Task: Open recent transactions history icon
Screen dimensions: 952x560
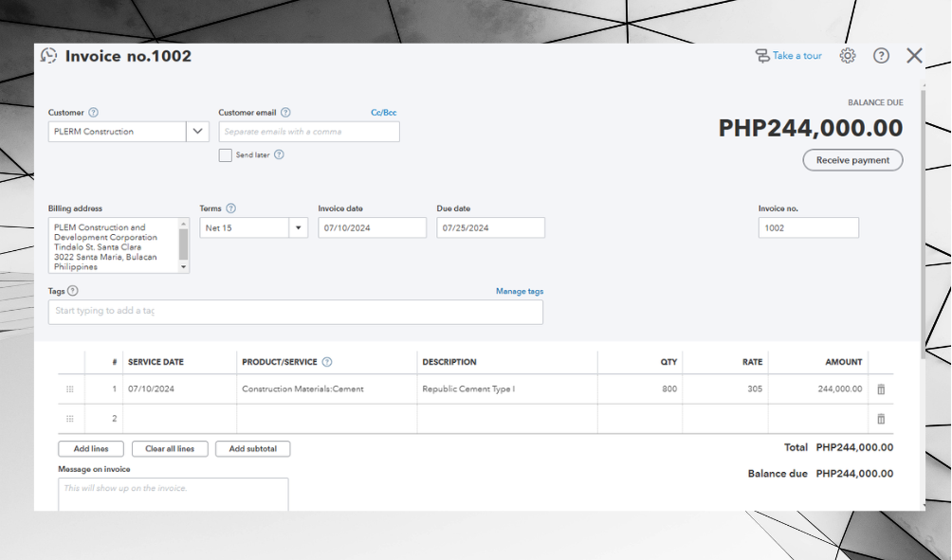Action: (x=48, y=56)
